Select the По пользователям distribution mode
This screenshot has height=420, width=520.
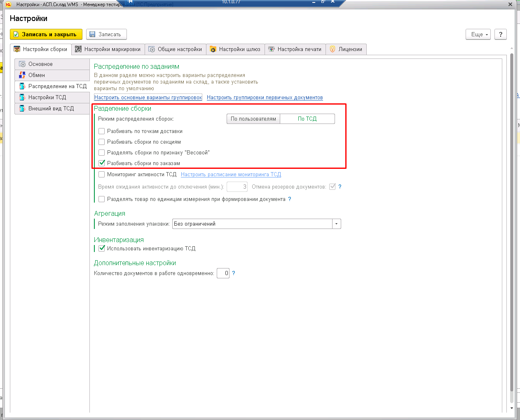pos(253,119)
